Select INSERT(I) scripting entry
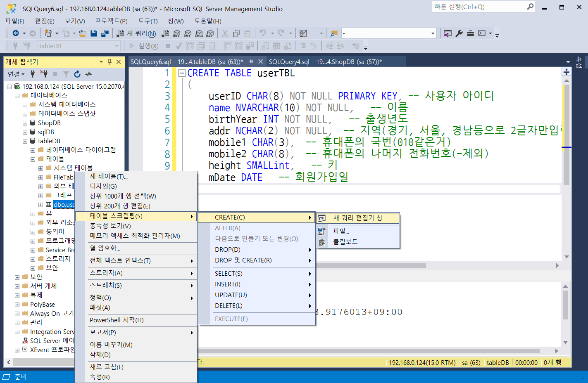Image resolution: width=588 pixels, height=383 pixels. tap(257, 284)
